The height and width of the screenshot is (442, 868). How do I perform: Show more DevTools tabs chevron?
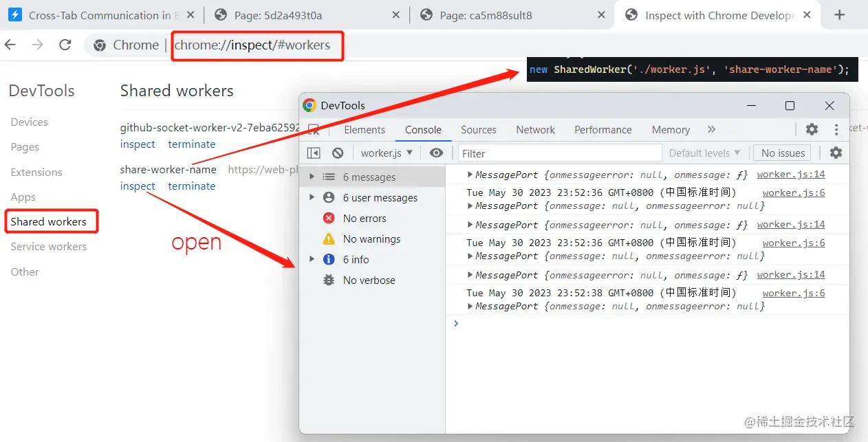(711, 129)
